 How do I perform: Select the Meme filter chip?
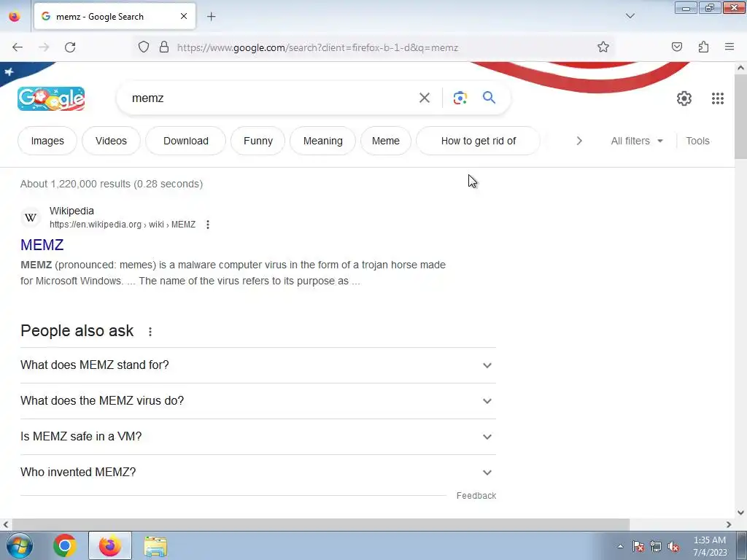385,141
